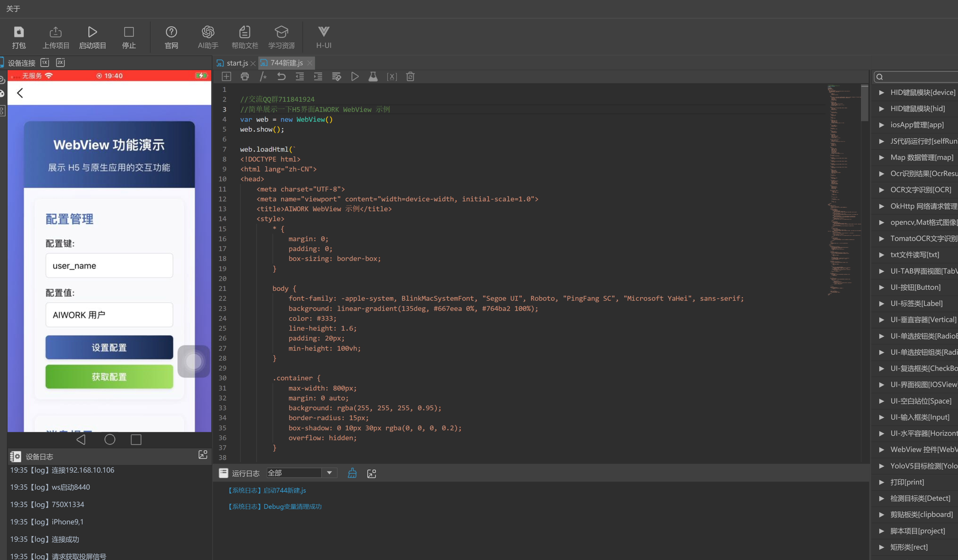This screenshot has height=560, width=958.
Task: Expand 打印[print] item
Action: (x=881, y=482)
